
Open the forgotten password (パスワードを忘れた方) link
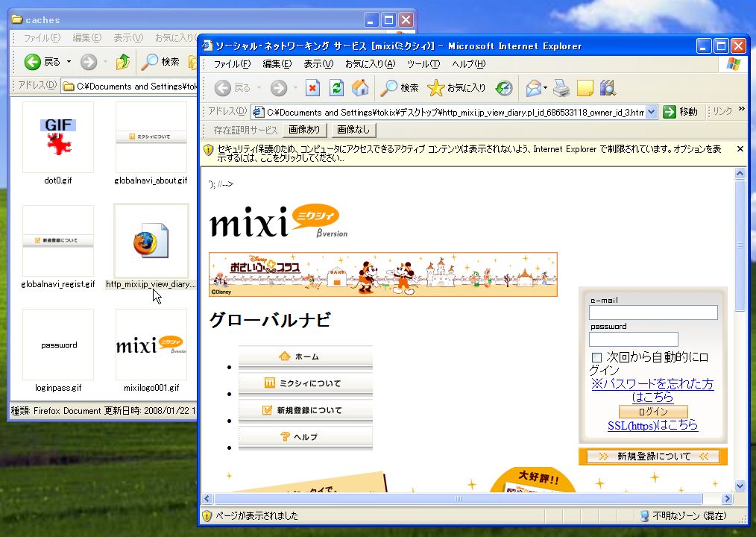click(x=652, y=390)
